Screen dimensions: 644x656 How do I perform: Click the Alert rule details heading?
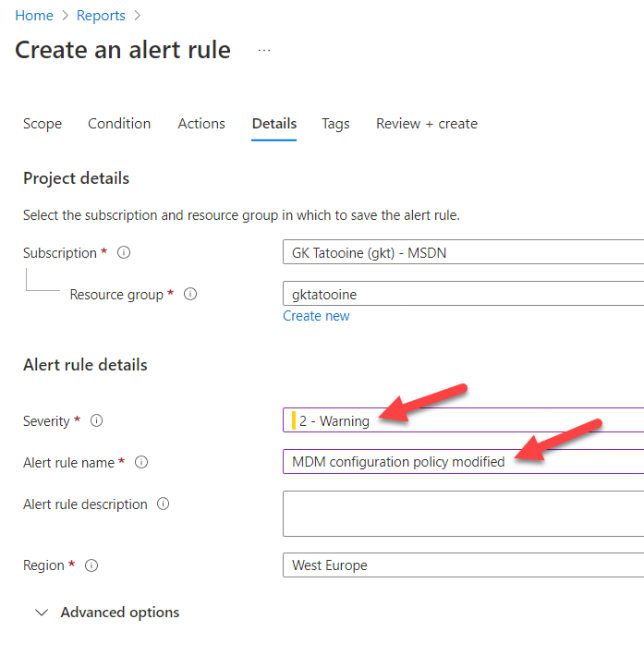click(x=85, y=365)
